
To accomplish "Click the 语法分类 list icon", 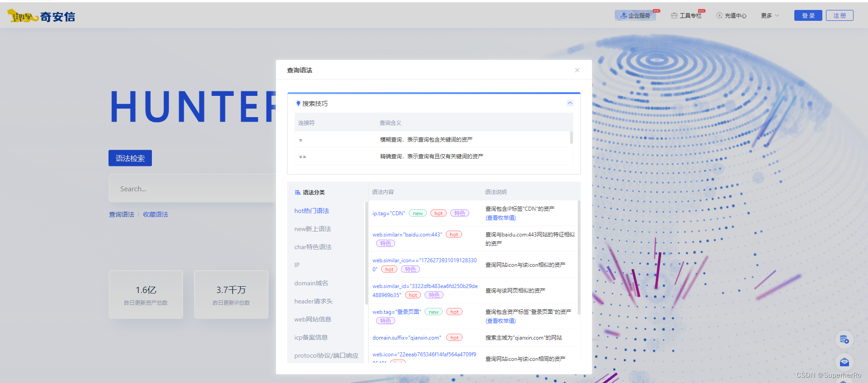I will (x=297, y=192).
